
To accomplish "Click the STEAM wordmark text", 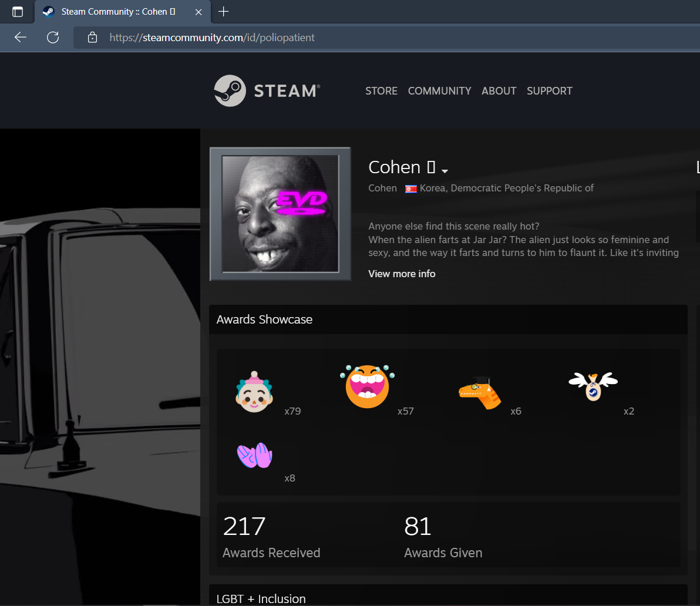I will coord(287,91).
